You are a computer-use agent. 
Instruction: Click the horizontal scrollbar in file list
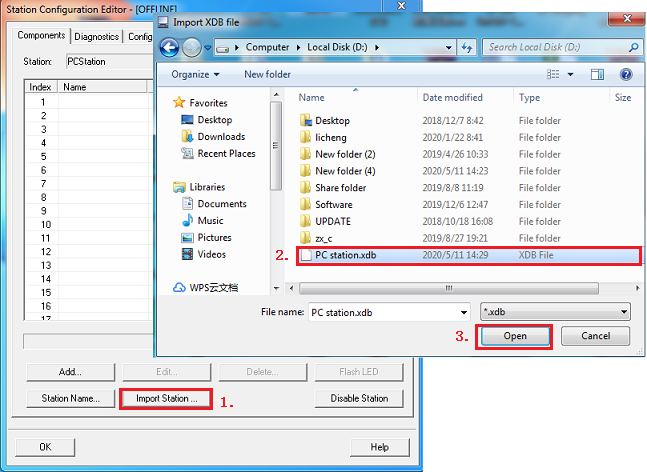[449, 288]
